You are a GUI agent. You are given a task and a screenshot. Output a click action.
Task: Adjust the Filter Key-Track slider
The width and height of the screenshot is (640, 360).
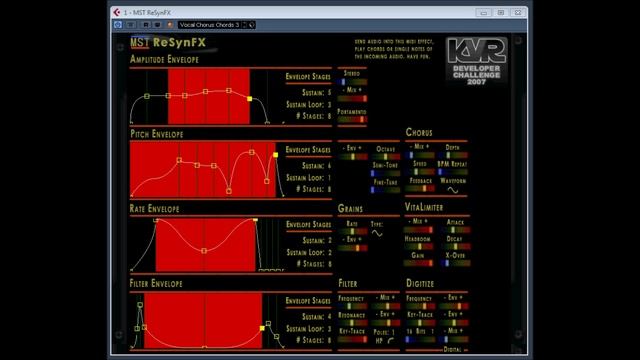click(x=352, y=339)
